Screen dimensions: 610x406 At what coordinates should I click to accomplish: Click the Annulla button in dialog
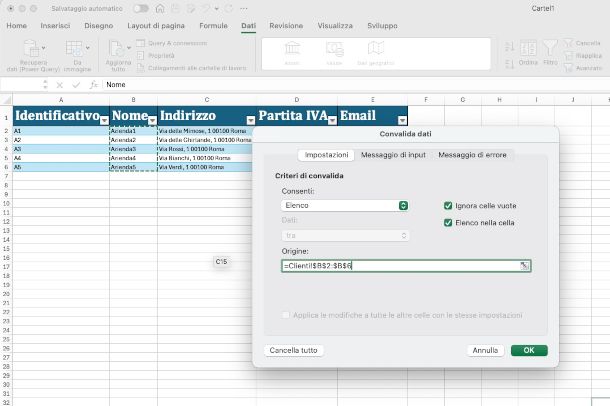point(485,351)
